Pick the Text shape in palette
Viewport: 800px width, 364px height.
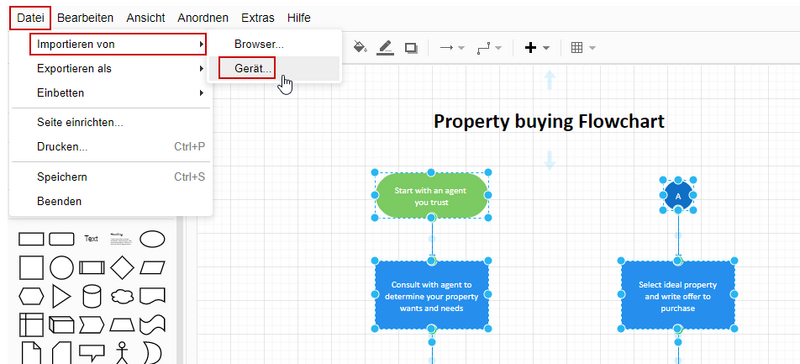point(91,238)
